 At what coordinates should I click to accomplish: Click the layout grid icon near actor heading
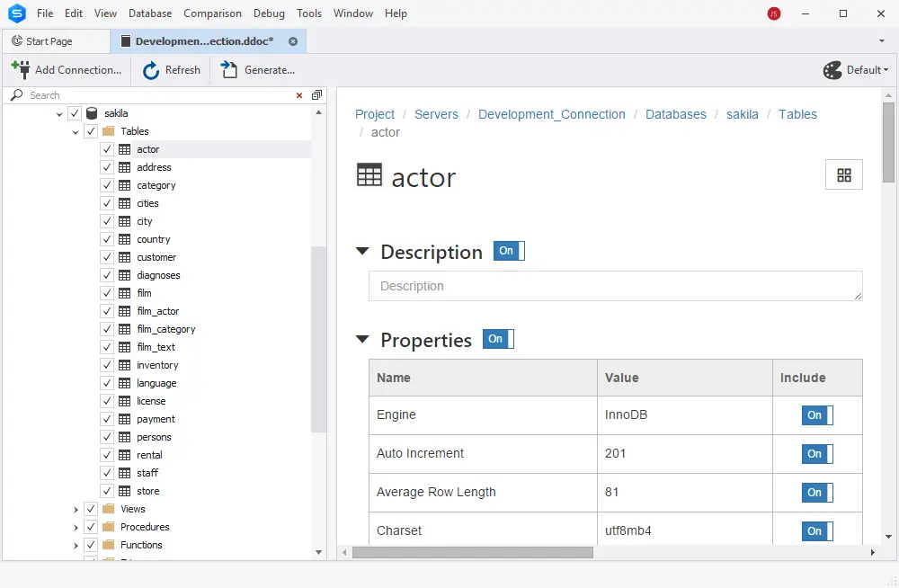[843, 174]
